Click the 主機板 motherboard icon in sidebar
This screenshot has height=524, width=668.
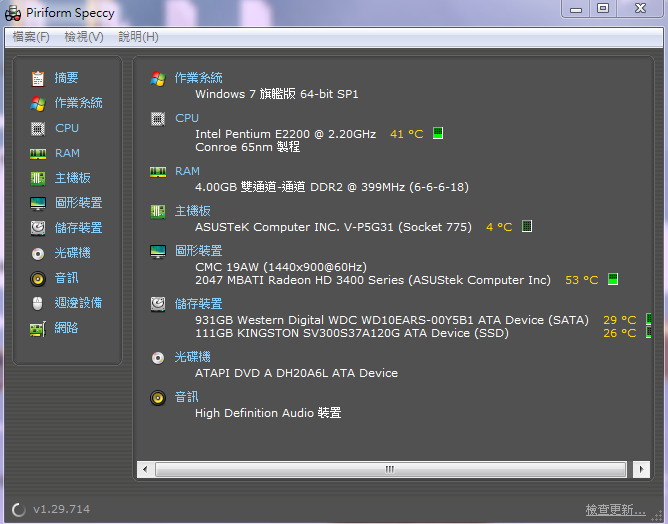point(38,178)
